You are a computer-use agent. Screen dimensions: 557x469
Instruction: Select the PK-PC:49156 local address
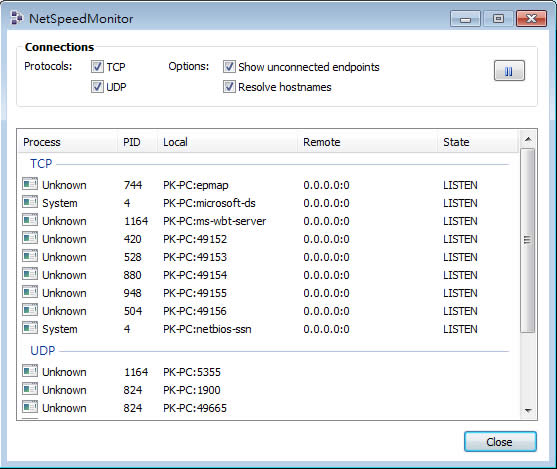[195, 311]
